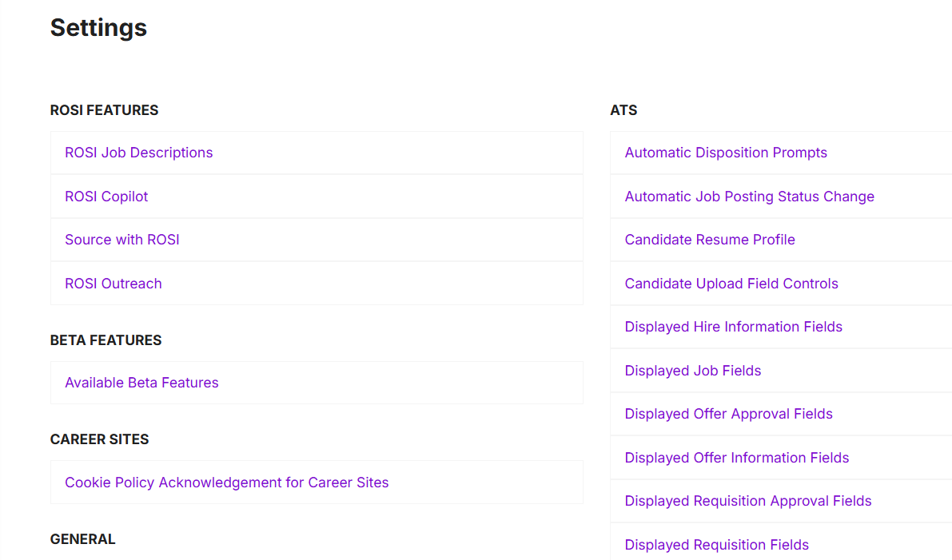This screenshot has width=952, height=560.
Task: View Available Beta Features
Action: tap(141, 383)
